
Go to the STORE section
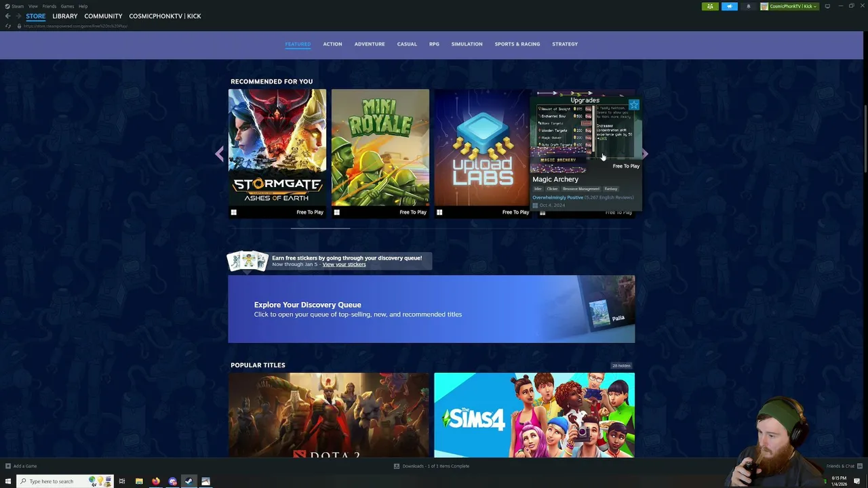coord(36,16)
